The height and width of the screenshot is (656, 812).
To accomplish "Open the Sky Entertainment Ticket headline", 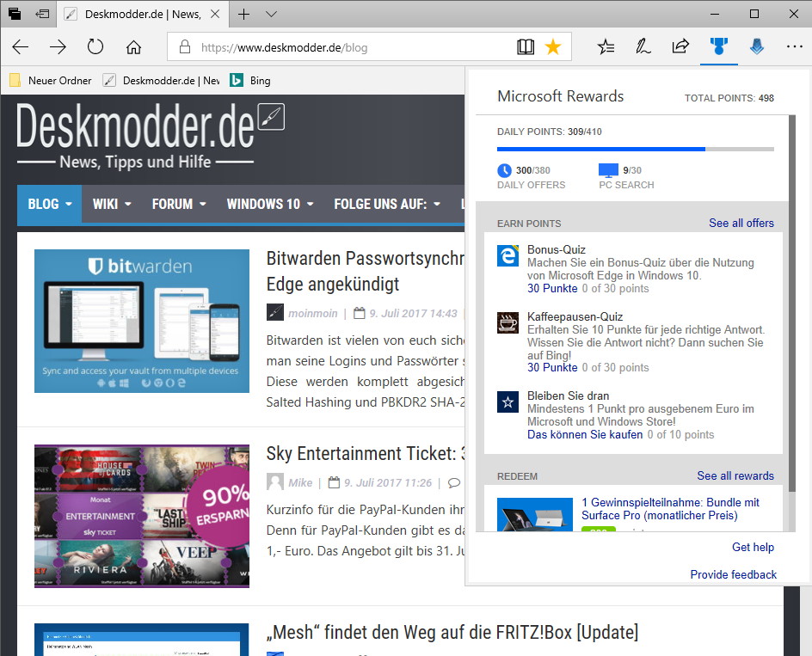I will pos(365,453).
